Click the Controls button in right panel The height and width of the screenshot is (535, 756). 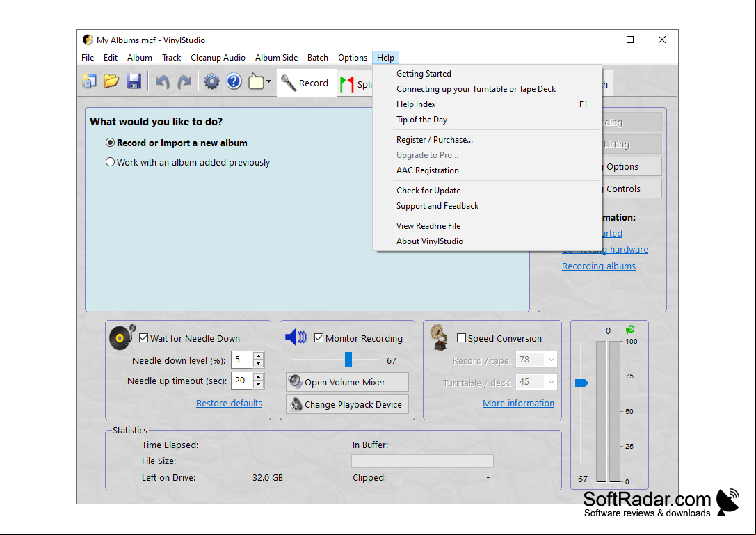pyautogui.click(x=632, y=189)
